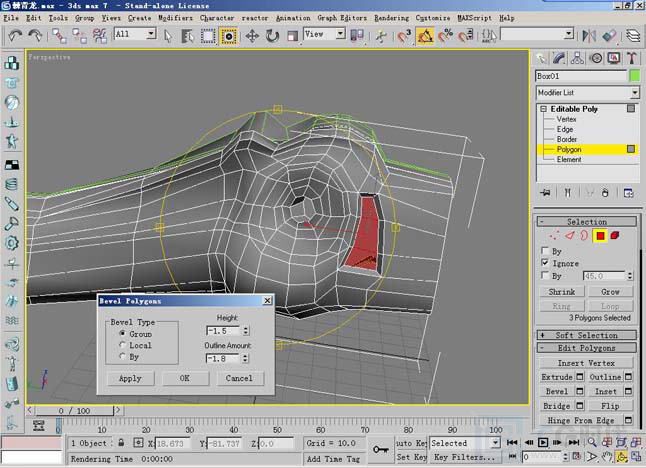Select the Select Object arrow tool
Image resolution: width=646 pixels, height=468 pixels.
pos(168,36)
